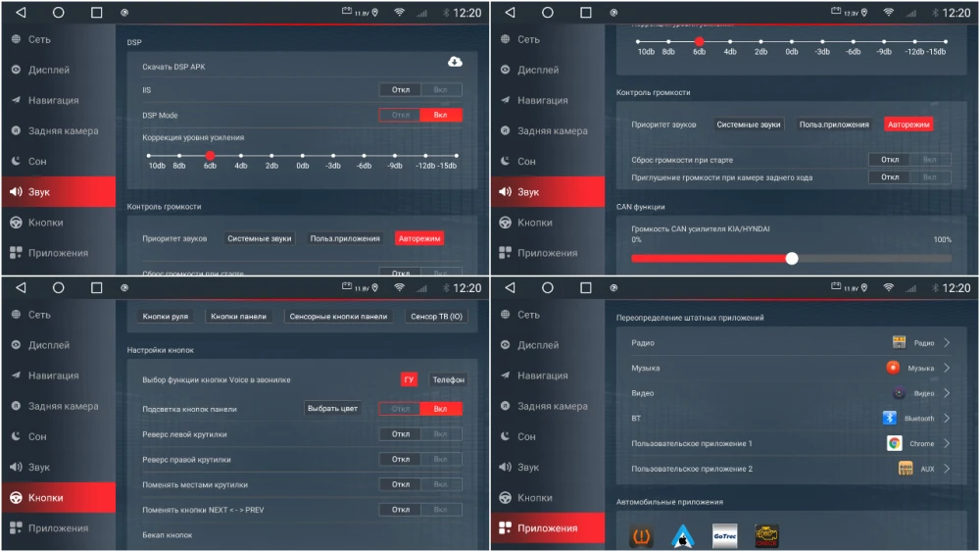Open the Сенсор ТВ (IO) tab
The width and height of the screenshot is (980, 551).
click(x=436, y=317)
